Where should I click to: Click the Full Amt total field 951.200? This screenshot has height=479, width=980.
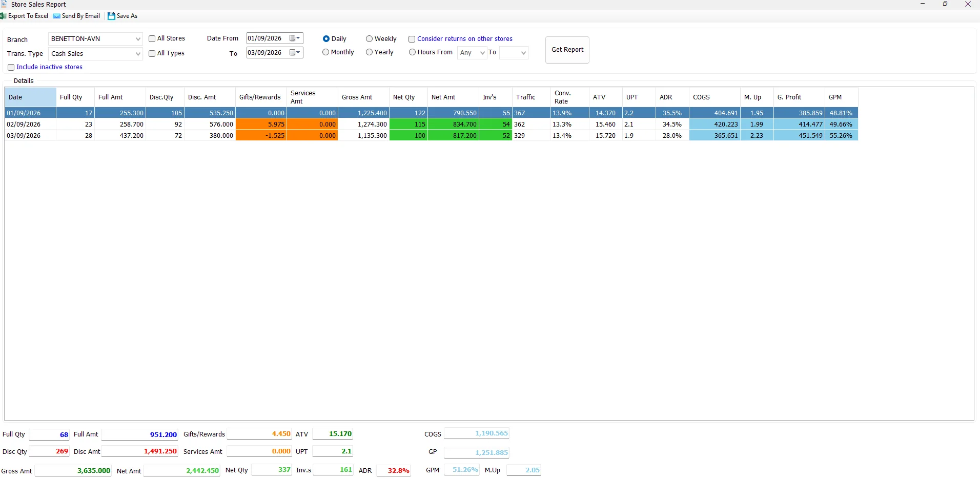139,434
